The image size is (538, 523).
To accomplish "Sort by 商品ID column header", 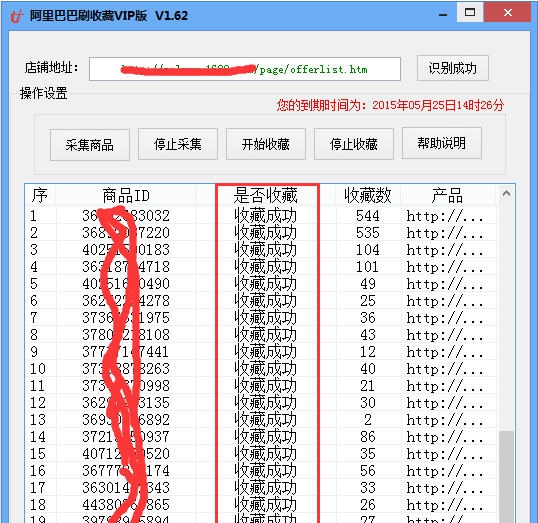I will click(126, 196).
